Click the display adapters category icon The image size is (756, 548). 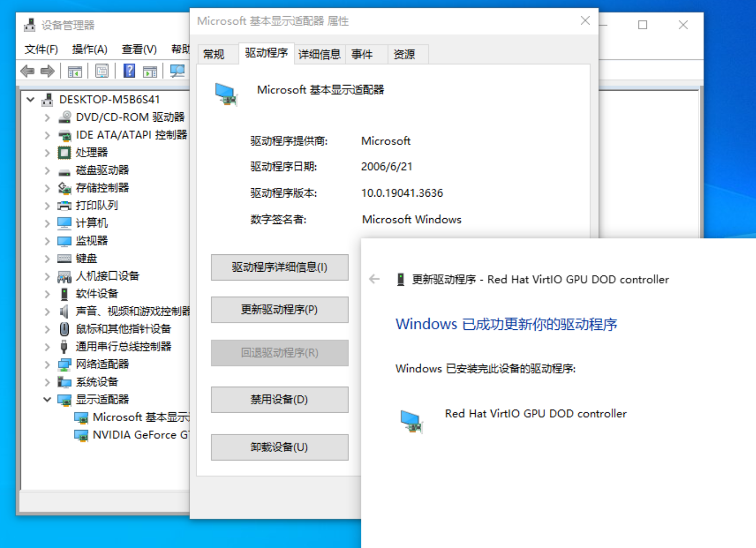(65, 400)
